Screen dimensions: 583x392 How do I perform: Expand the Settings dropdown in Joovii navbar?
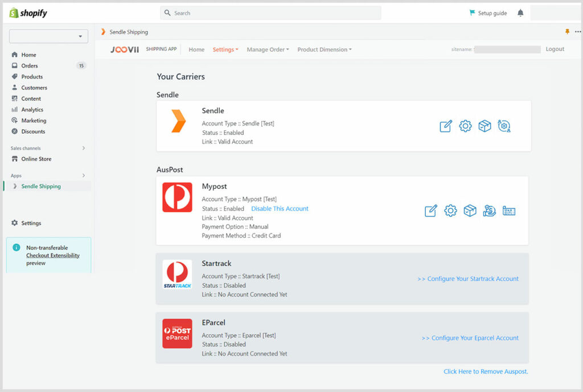coord(225,49)
